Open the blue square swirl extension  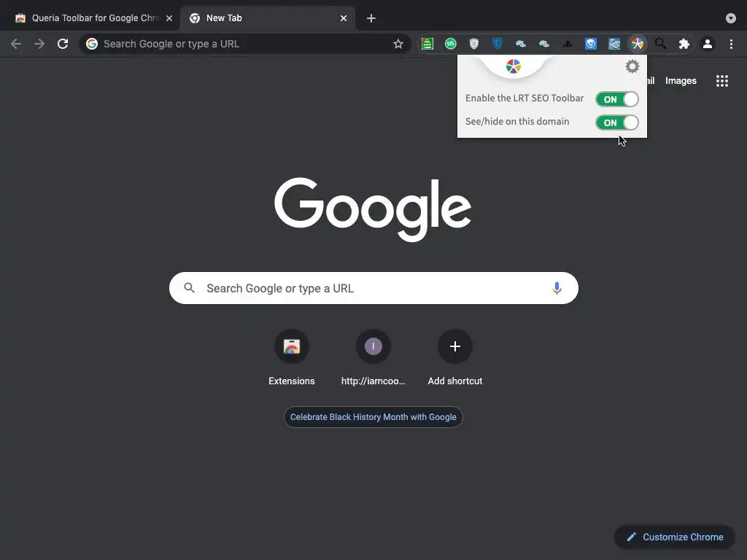tap(591, 44)
